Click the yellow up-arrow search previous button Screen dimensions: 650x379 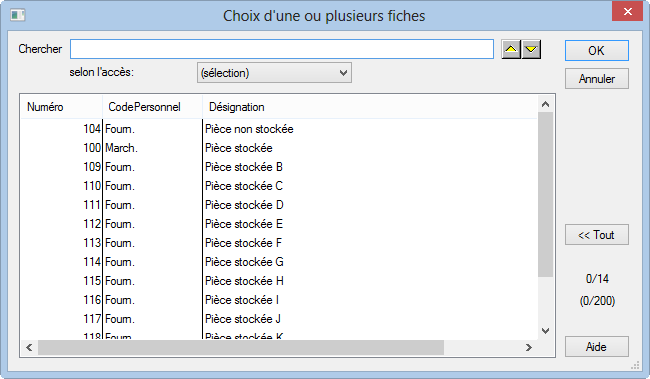(511, 50)
